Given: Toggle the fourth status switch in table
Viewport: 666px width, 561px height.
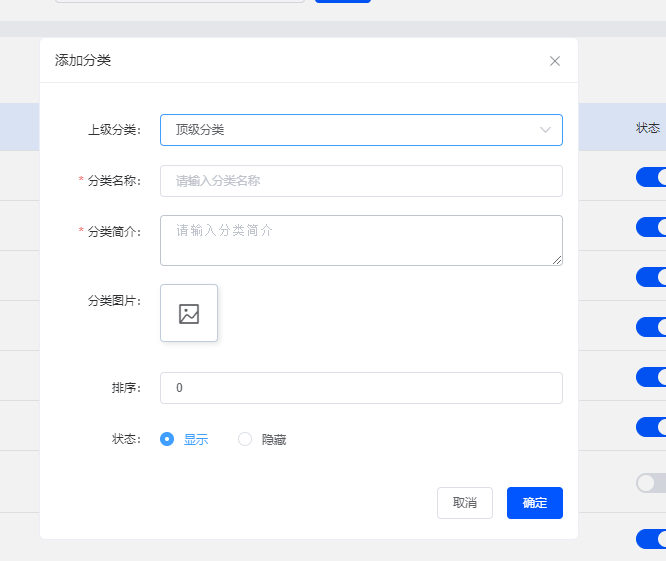Looking at the screenshot, I should [651, 327].
